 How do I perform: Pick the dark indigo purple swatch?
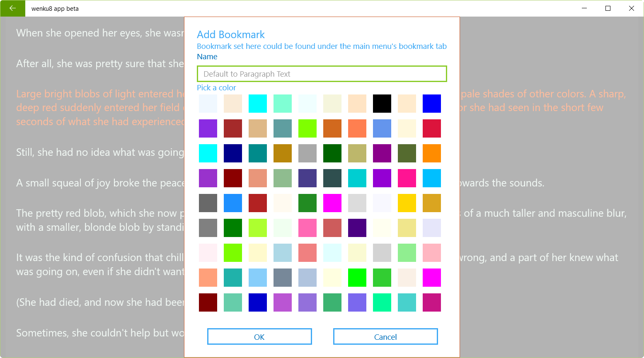tap(357, 228)
